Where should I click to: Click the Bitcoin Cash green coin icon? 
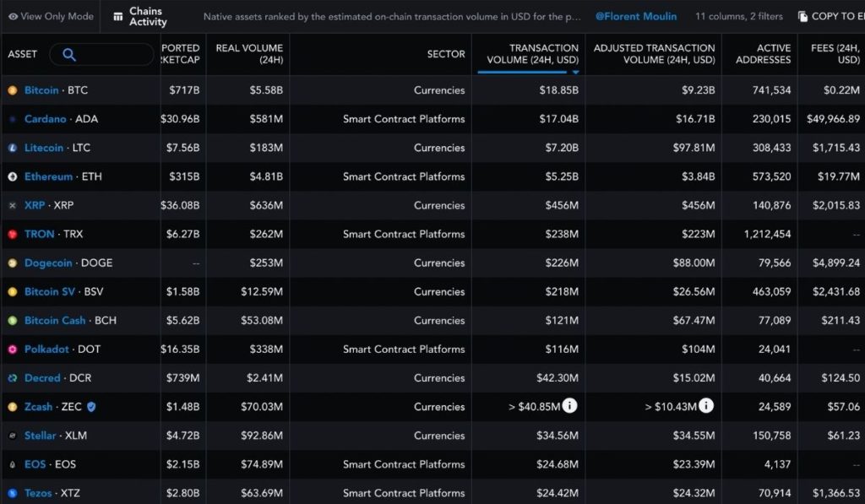(12, 320)
